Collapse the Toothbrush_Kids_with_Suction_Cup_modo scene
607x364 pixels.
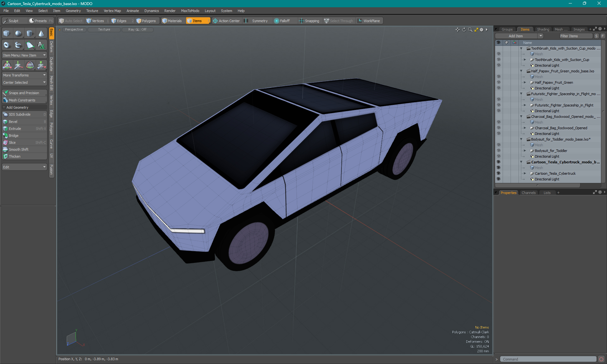coord(521,48)
